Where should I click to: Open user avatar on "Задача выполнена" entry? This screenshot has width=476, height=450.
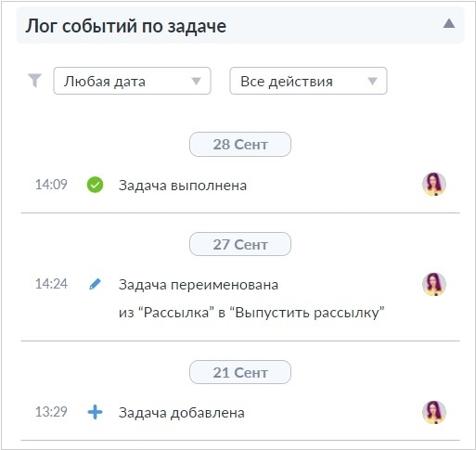pyautogui.click(x=434, y=185)
